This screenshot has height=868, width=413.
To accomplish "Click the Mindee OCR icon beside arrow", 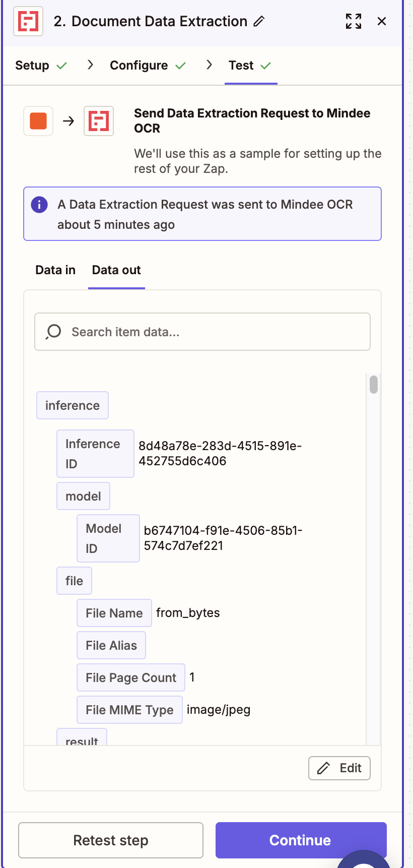I will pyautogui.click(x=99, y=121).
